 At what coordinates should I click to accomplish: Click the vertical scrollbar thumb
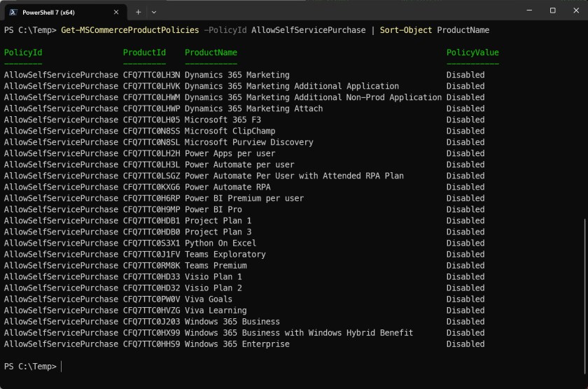pos(585,296)
